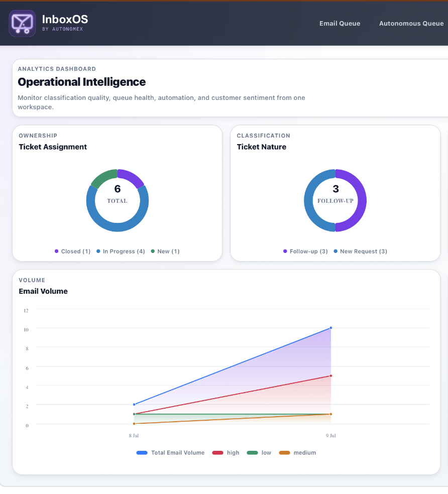Click the high series data point on 9 Jul

click(x=330, y=376)
